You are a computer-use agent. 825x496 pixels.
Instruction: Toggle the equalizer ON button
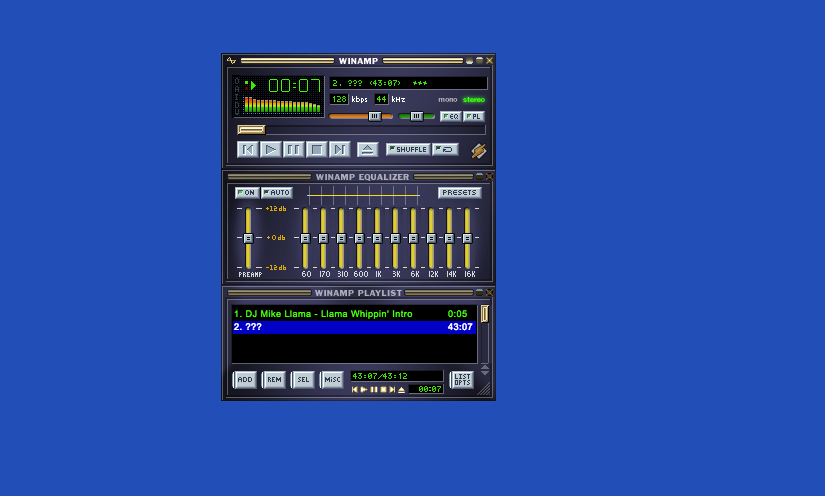tap(247, 193)
